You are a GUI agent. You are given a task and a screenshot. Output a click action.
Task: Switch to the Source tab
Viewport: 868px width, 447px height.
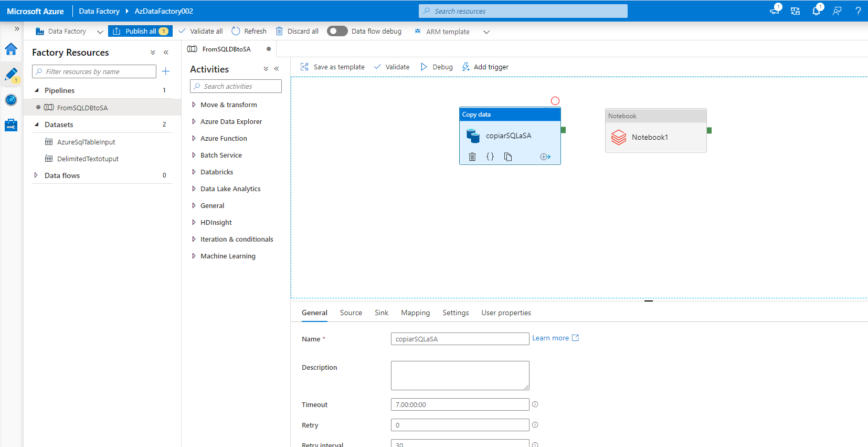coord(351,313)
